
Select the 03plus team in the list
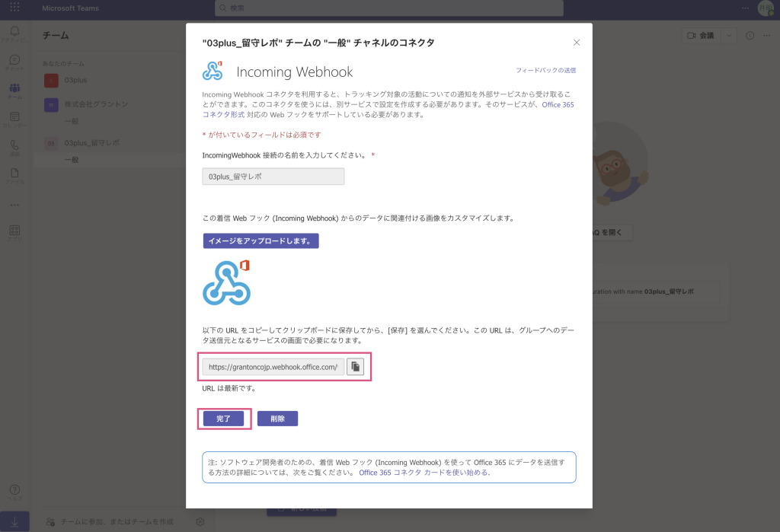coord(75,79)
